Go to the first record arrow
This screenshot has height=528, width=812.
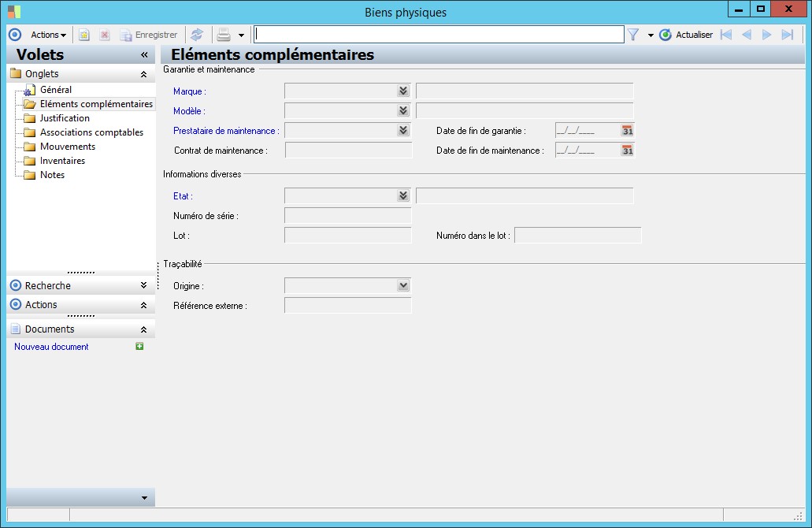click(x=726, y=35)
